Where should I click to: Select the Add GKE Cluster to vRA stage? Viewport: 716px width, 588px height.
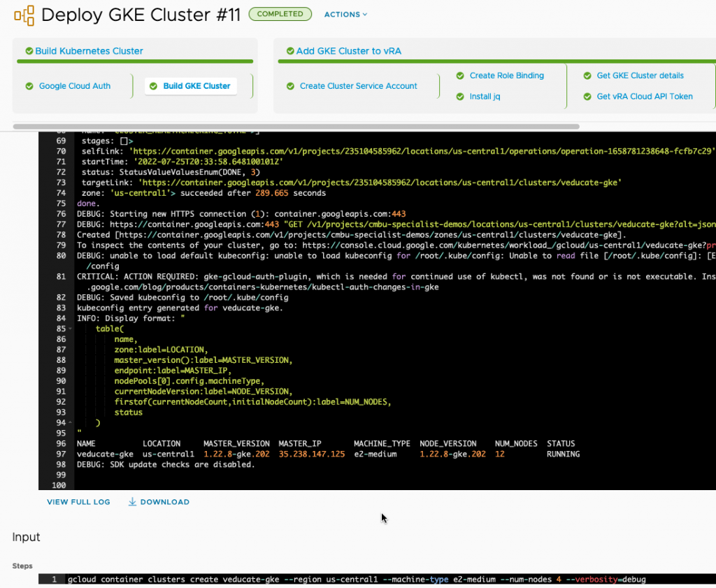point(348,51)
